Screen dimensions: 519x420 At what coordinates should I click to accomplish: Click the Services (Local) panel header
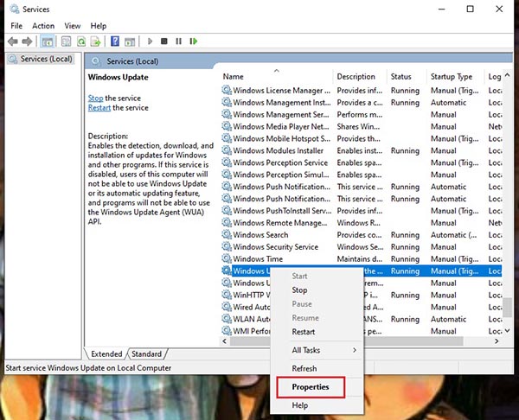(132, 61)
